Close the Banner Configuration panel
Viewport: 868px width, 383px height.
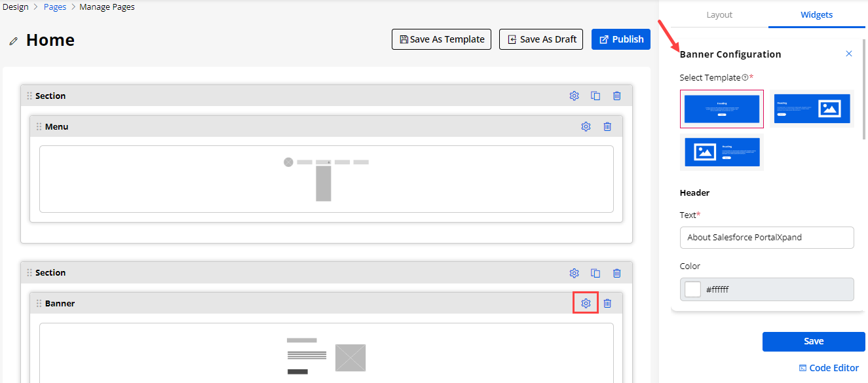point(849,54)
